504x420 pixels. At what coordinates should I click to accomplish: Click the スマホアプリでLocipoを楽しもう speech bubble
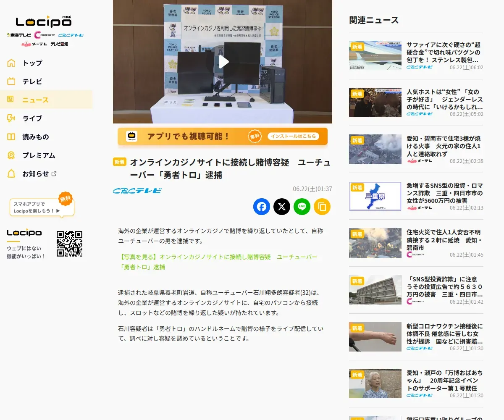pyautogui.click(x=42, y=207)
